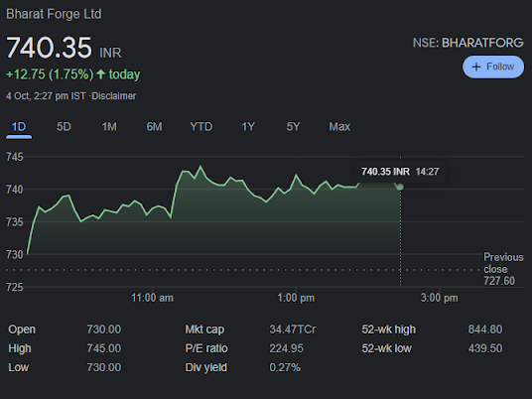The image size is (532, 399).
Task: Click the +12.75 (1.75%) change value
Action: pos(50,74)
